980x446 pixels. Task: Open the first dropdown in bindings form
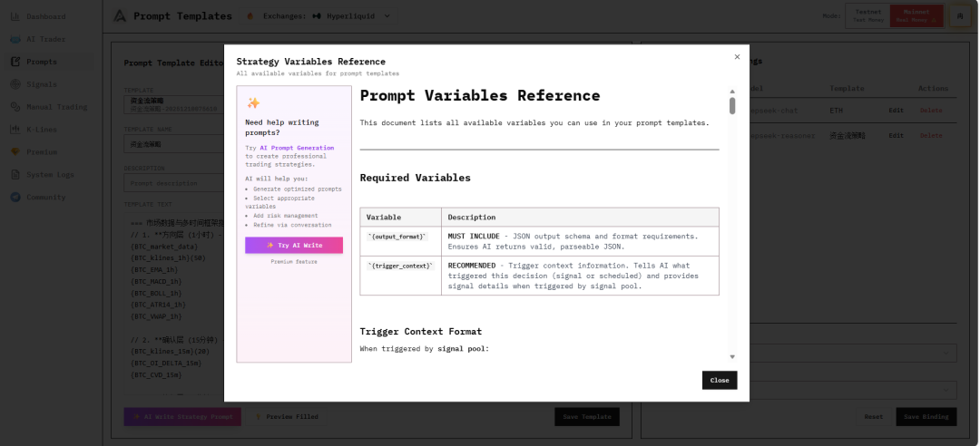pyautogui.click(x=853, y=353)
